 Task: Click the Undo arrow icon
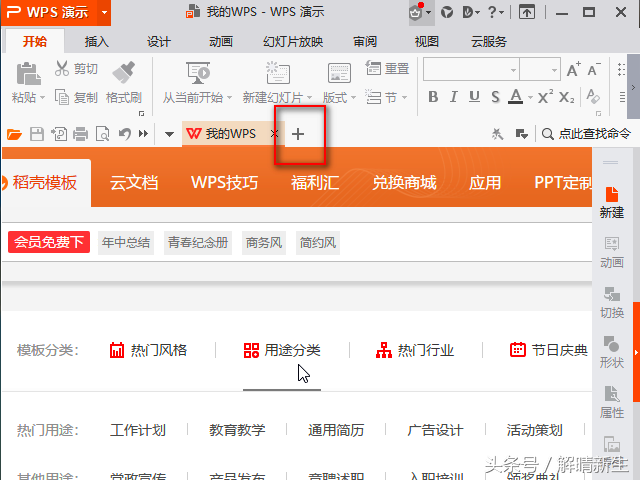pyautogui.click(x=124, y=134)
